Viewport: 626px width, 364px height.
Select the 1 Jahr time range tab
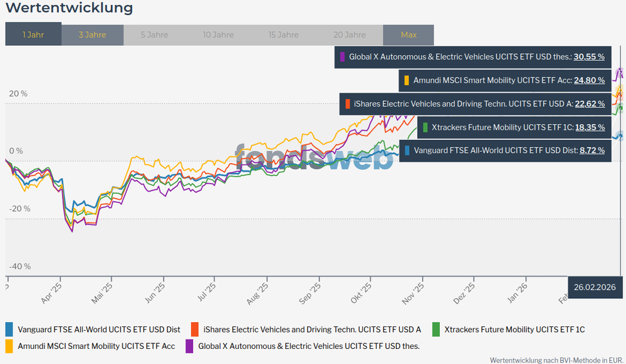[33, 34]
